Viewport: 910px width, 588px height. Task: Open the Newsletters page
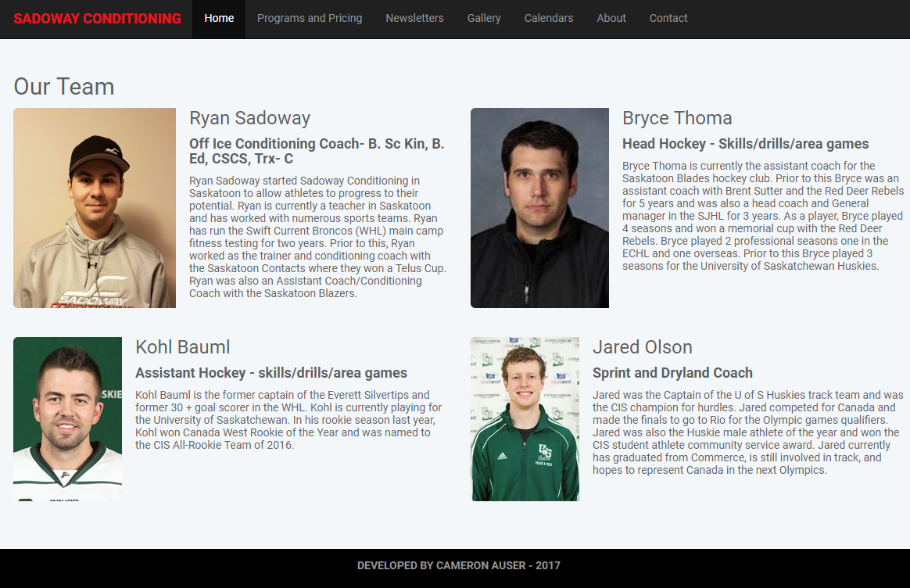[x=414, y=19]
